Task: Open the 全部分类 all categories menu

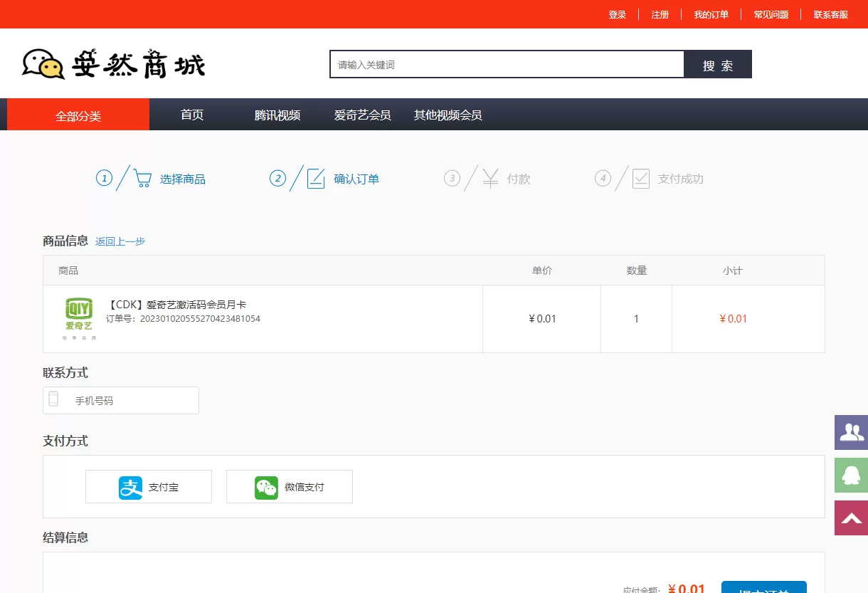Action: (x=78, y=115)
